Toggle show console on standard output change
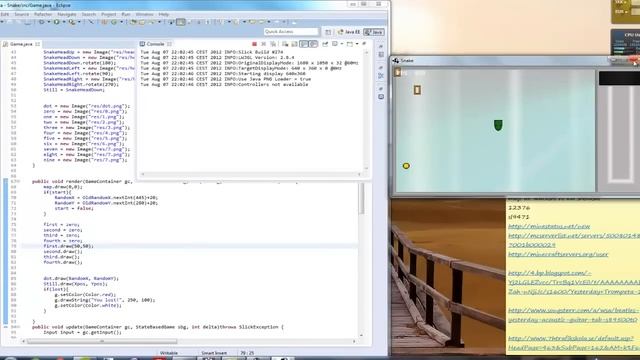 pyautogui.click(x=304, y=44)
